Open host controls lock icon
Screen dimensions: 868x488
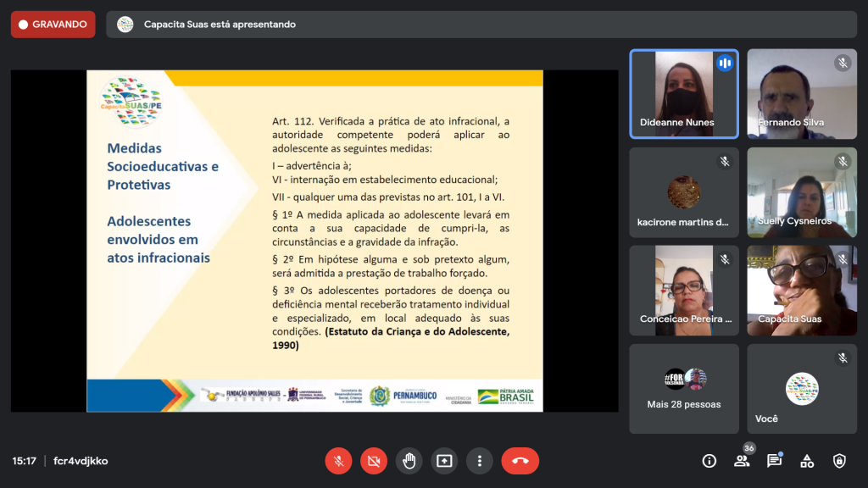[839, 461]
